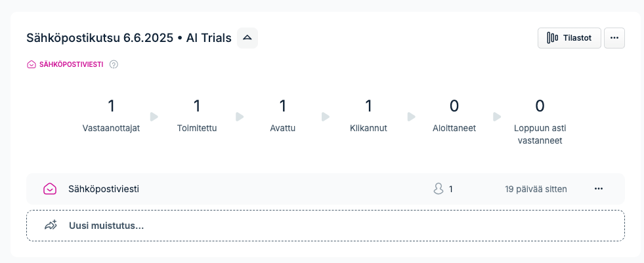Click the 19 päivää sitten timestamp
Image resolution: width=644 pixels, height=263 pixels.
pos(536,189)
